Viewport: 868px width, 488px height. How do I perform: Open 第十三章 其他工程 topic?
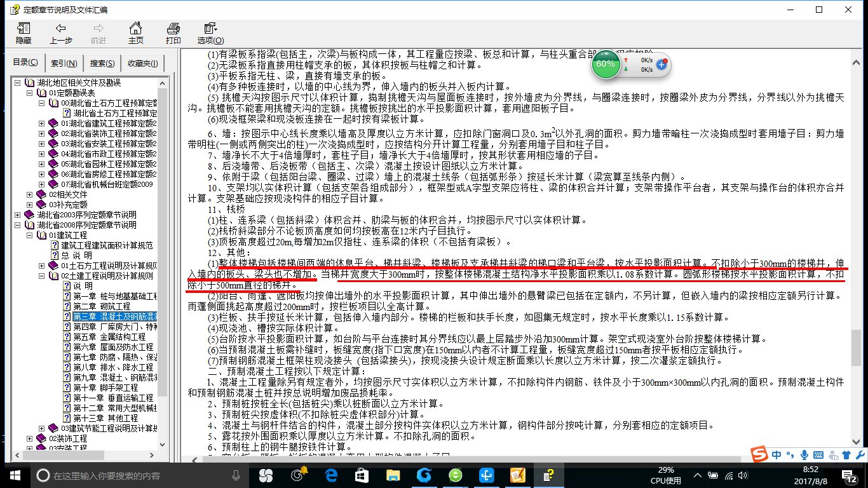pyautogui.click(x=105, y=418)
